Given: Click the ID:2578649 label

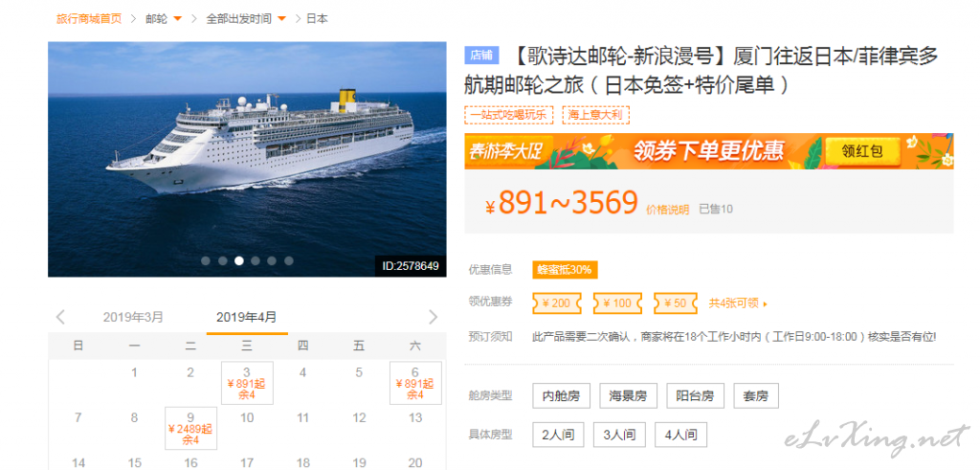Looking at the screenshot, I should tap(411, 266).
